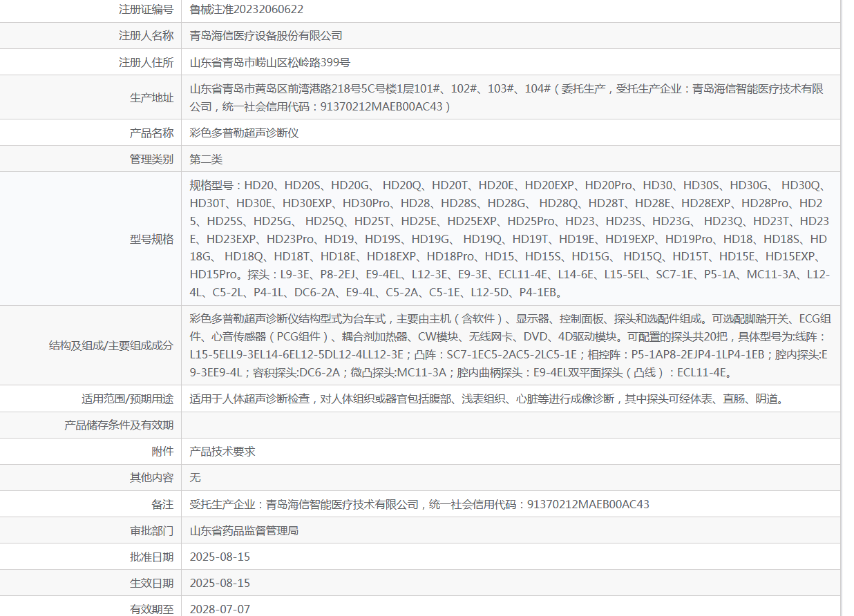This screenshot has height=616, width=854.
Task: Click the registration number 鲁械注准20232060622
Action: [247, 9]
